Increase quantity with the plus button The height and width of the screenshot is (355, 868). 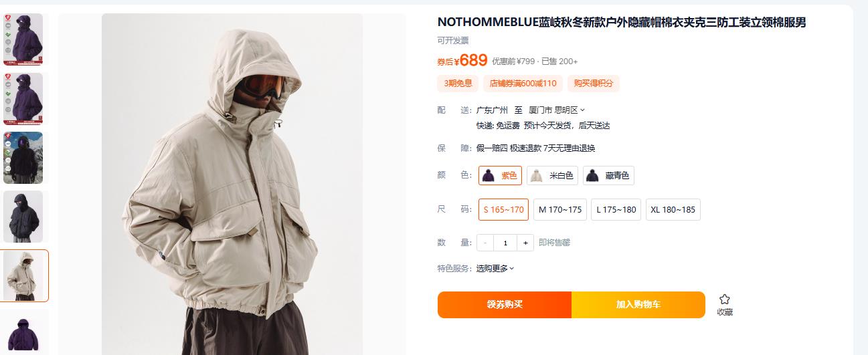tap(525, 243)
